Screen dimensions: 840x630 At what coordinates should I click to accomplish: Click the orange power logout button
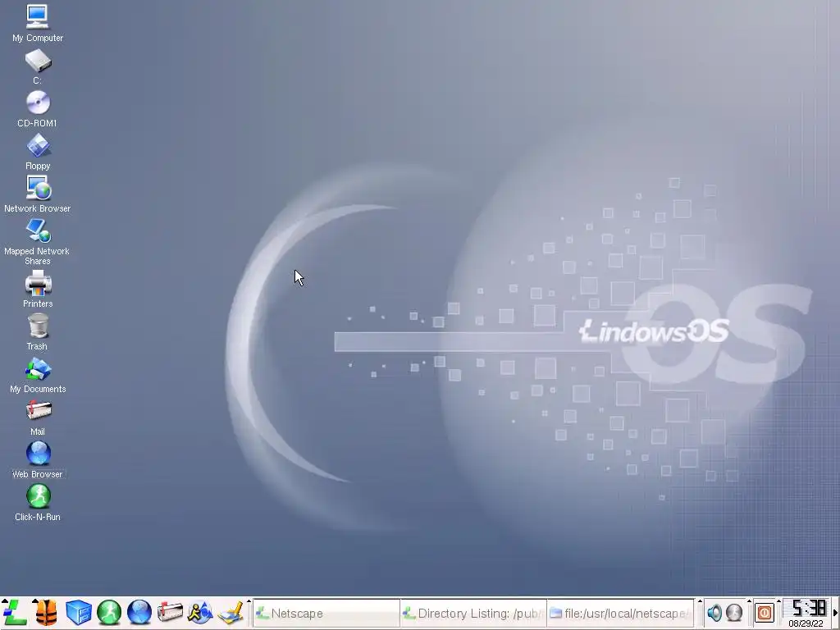pos(765,612)
